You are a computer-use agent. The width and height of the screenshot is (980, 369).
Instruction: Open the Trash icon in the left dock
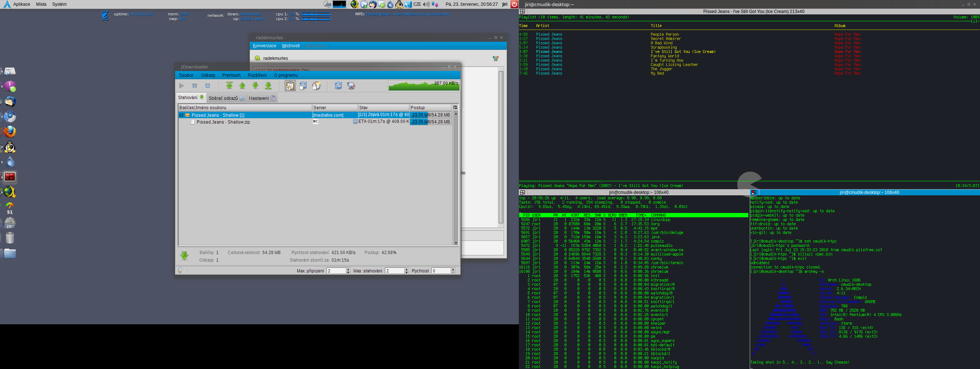click(x=10, y=238)
